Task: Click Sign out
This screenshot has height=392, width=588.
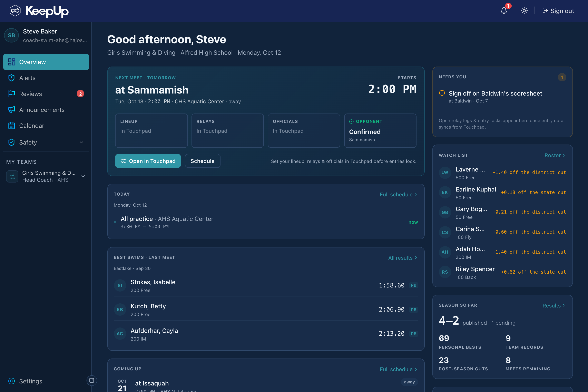Action: coord(558,11)
